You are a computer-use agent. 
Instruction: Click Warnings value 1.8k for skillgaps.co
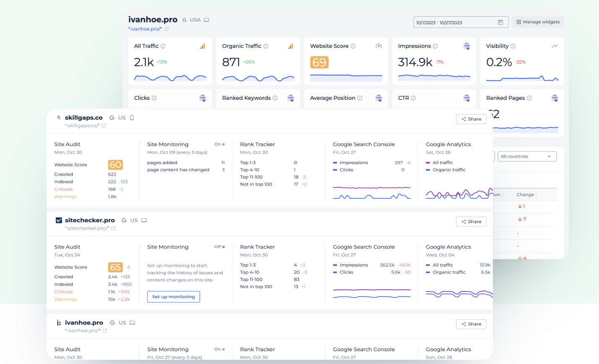pyautogui.click(x=112, y=197)
